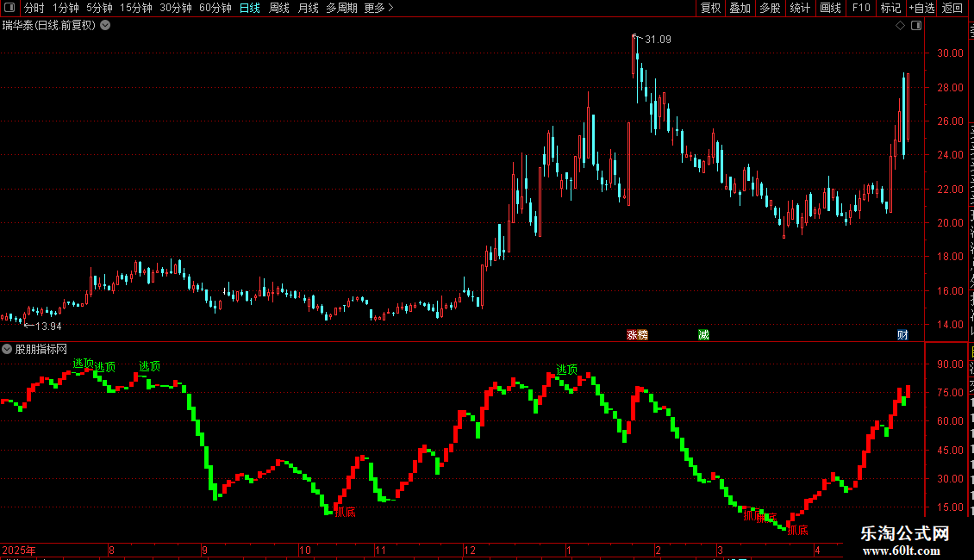Open the 复权 adjustment option

710,8
